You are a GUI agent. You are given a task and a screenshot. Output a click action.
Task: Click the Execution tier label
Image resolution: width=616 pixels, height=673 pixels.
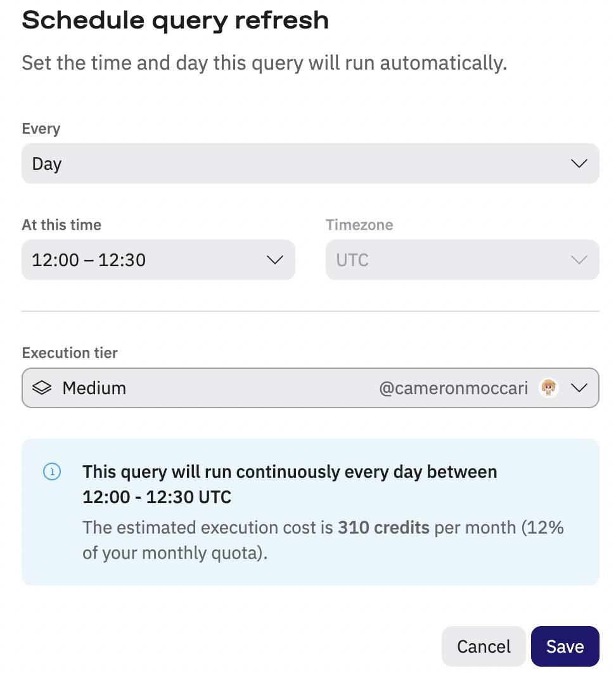pos(70,353)
